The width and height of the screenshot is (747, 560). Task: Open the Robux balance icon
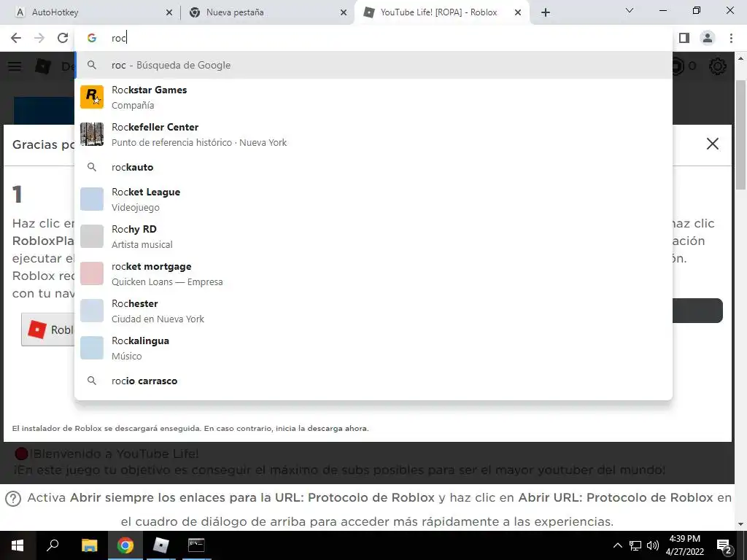click(678, 66)
